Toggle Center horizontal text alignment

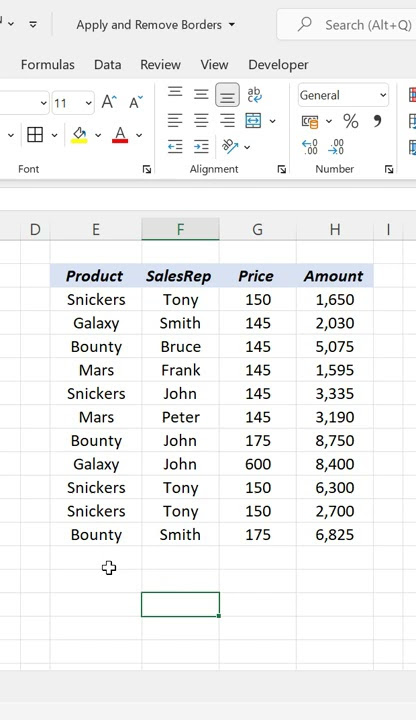pos(201,121)
